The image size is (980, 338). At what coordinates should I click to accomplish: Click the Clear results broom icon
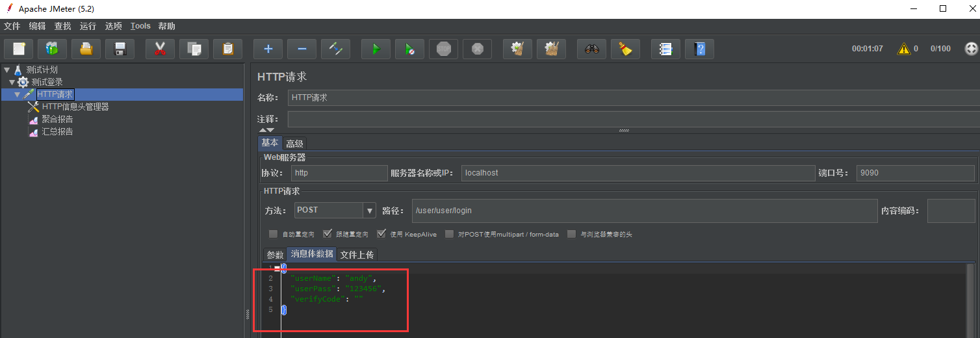click(517, 49)
